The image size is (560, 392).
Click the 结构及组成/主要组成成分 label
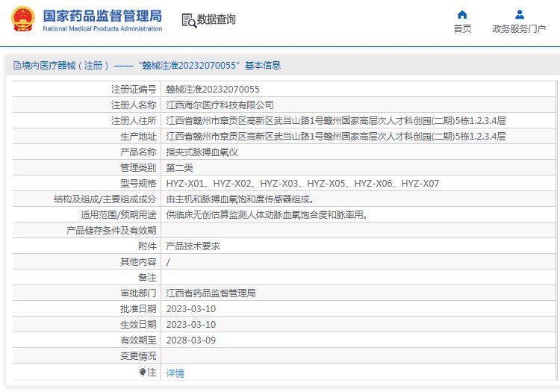tap(105, 199)
